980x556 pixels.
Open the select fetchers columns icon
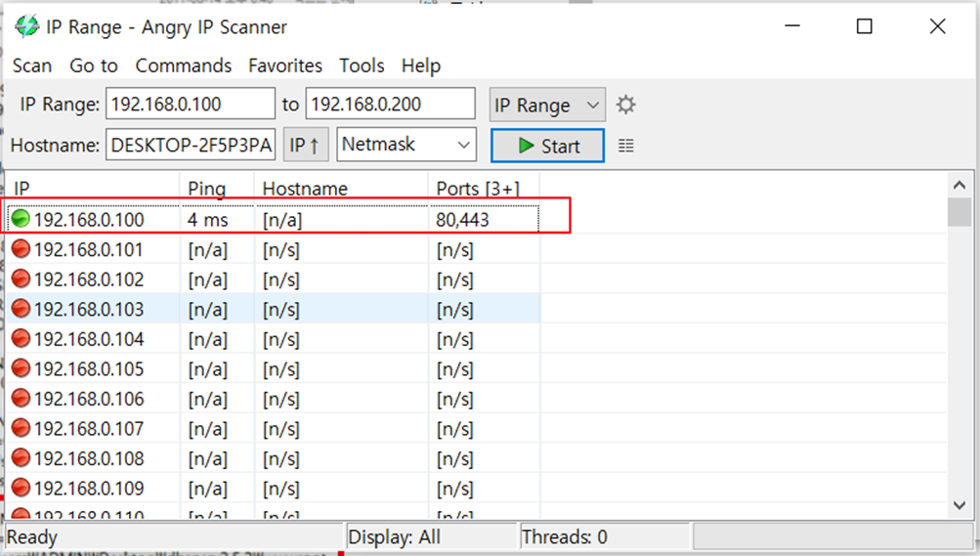coord(625,147)
